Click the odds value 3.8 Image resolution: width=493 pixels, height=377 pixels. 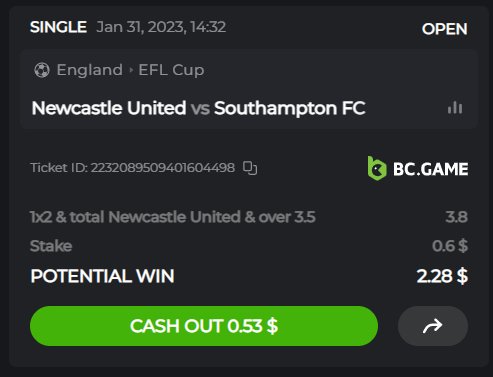pos(457,217)
